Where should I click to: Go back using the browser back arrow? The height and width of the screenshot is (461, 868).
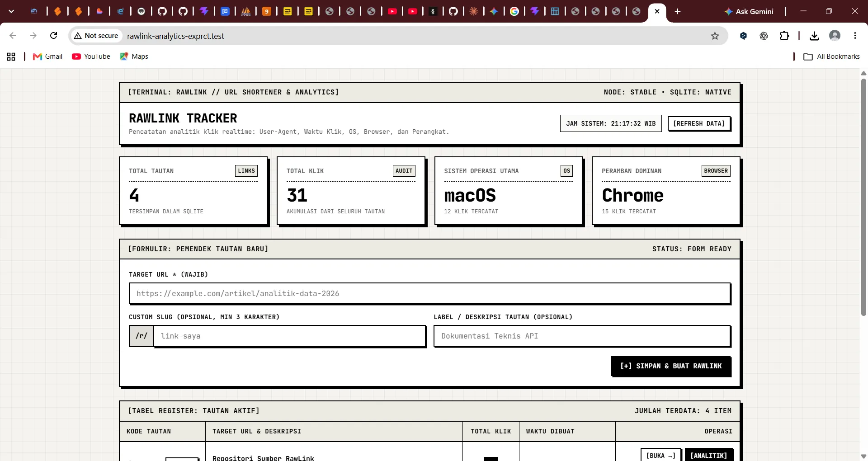(13, 36)
